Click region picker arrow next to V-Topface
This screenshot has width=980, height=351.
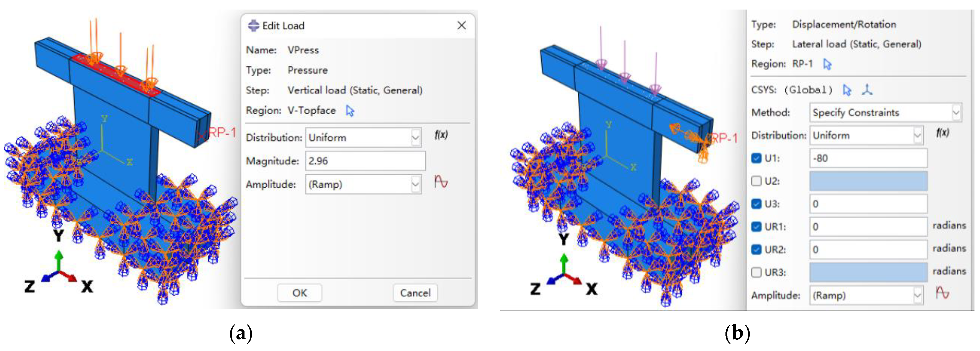click(350, 111)
